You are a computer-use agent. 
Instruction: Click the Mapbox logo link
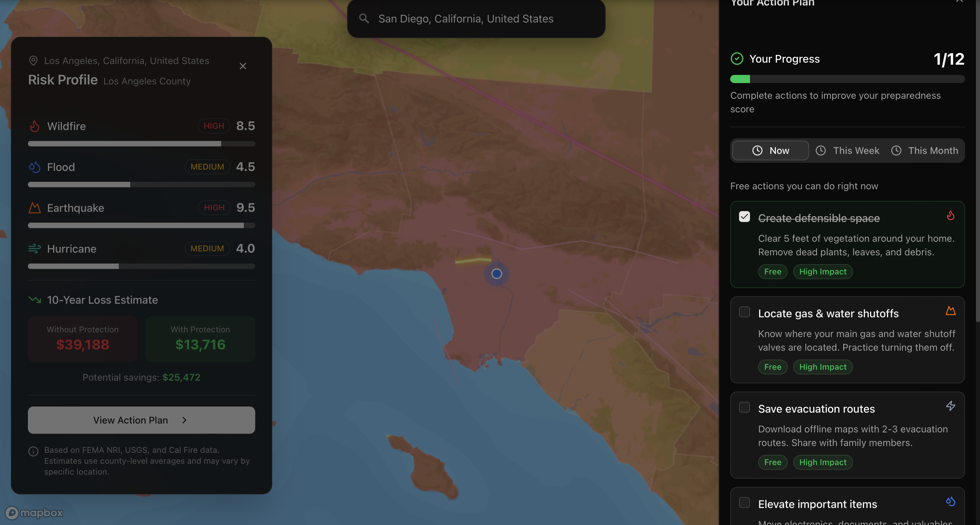click(34, 513)
